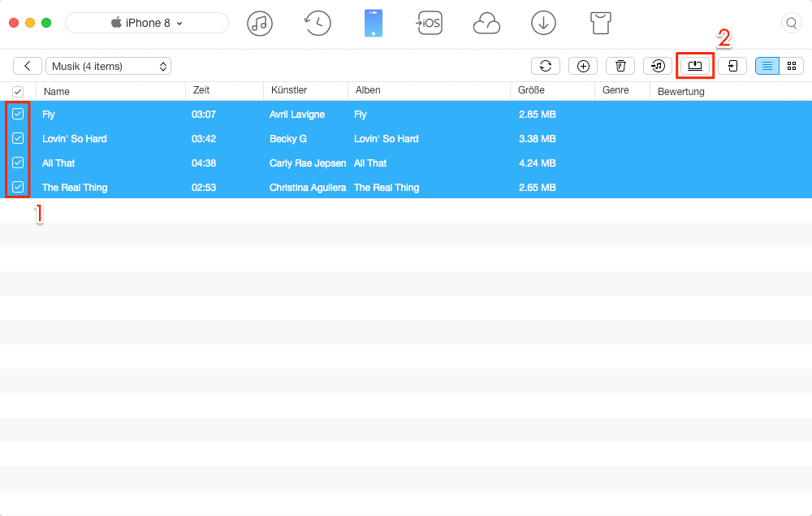Send selected songs to iTunes
The width and height of the screenshot is (812, 516).
click(658, 66)
